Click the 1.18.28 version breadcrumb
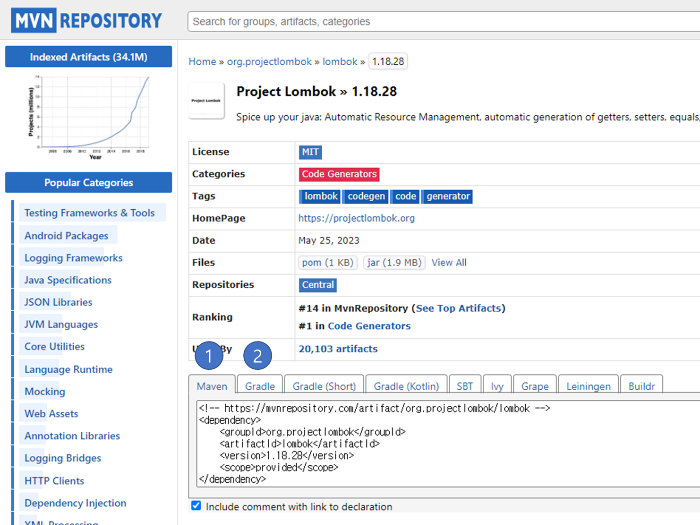Image resolution: width=700 pixels, height=525 pixels. (388, 62)
